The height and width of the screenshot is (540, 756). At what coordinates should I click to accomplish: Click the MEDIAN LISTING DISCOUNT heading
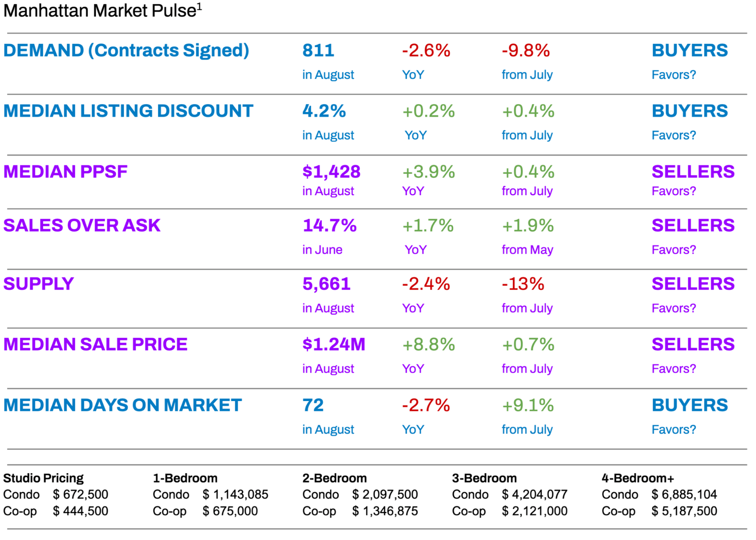[x=128, y=111]
